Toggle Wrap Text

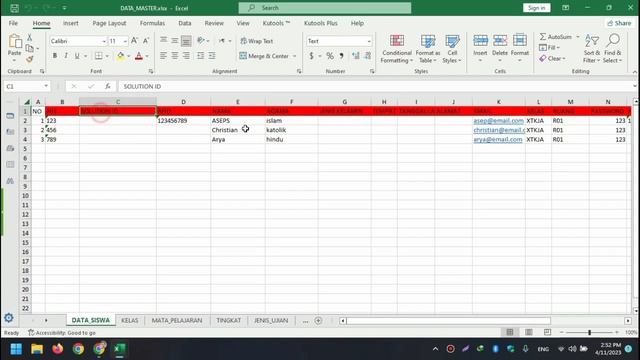point(257,41)
